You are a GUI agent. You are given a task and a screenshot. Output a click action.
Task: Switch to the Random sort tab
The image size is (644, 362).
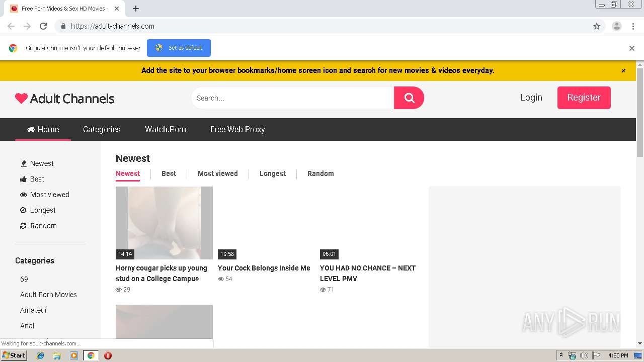coord(320,173)
